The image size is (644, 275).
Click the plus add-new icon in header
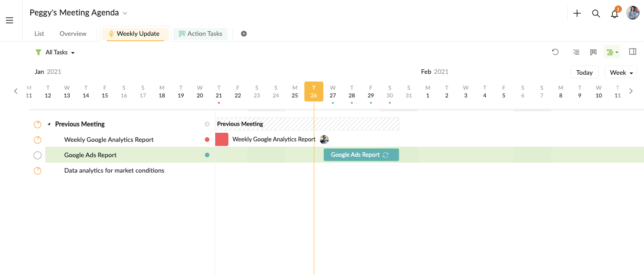[x=577, y=14]
